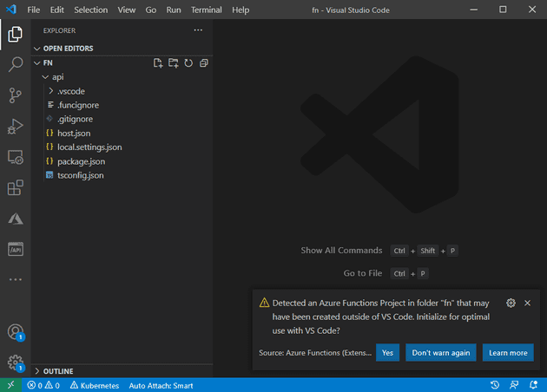
Task: Maximize the VS Code window
Action: (503, 10)
